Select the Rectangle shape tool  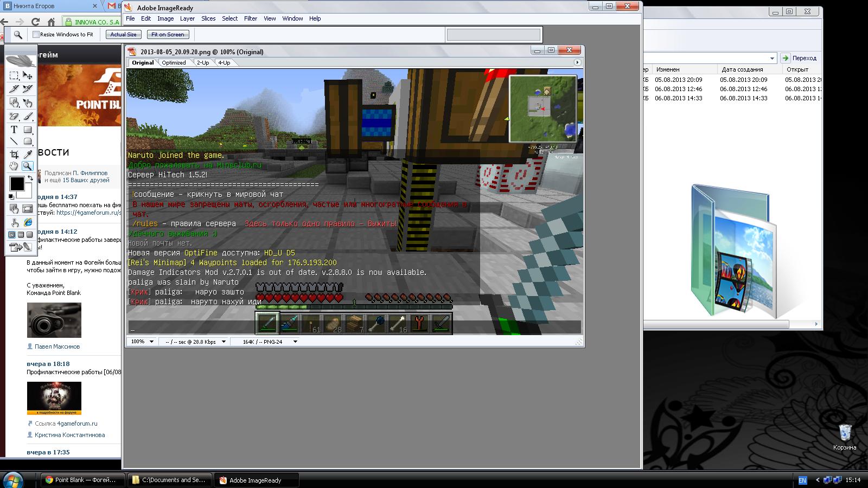pos(28,130)
